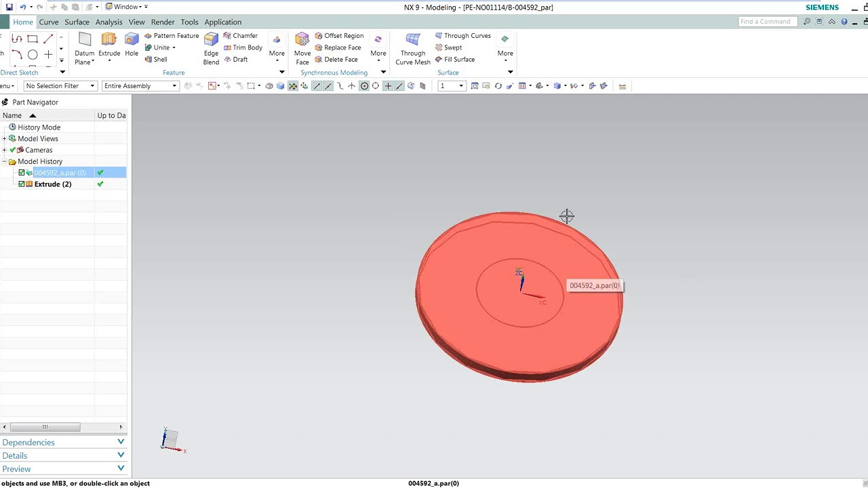Select the Through Curve Mesh tool
Screen dimensions: 868x488
tap(412, 49)
